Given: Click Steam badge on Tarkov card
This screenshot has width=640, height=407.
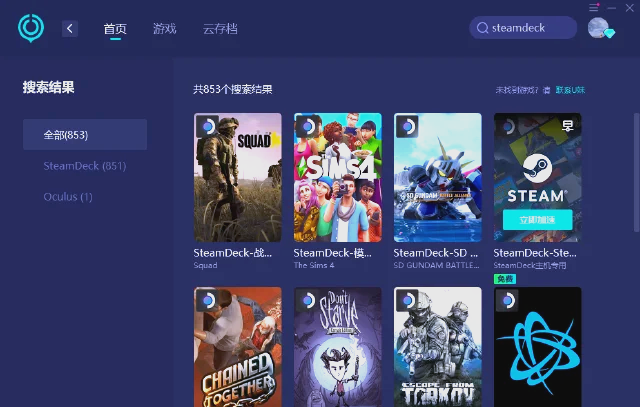Looking at the screenshot, I should point(407,300).
